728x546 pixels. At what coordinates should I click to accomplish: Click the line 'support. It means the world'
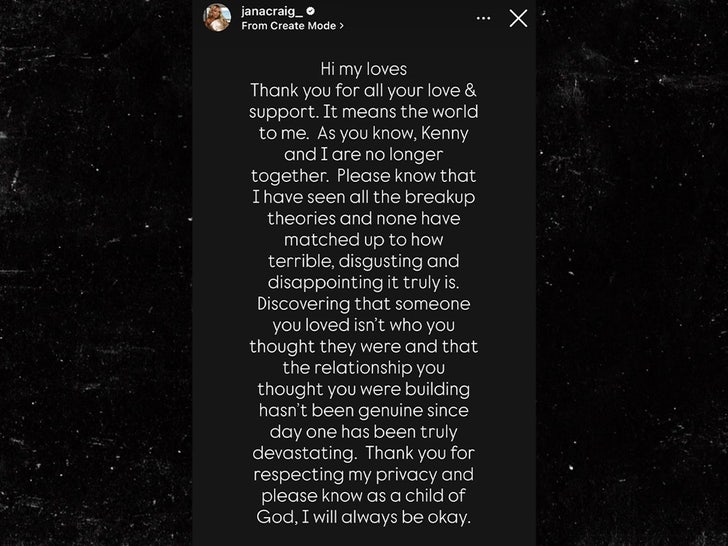point(363,111)
